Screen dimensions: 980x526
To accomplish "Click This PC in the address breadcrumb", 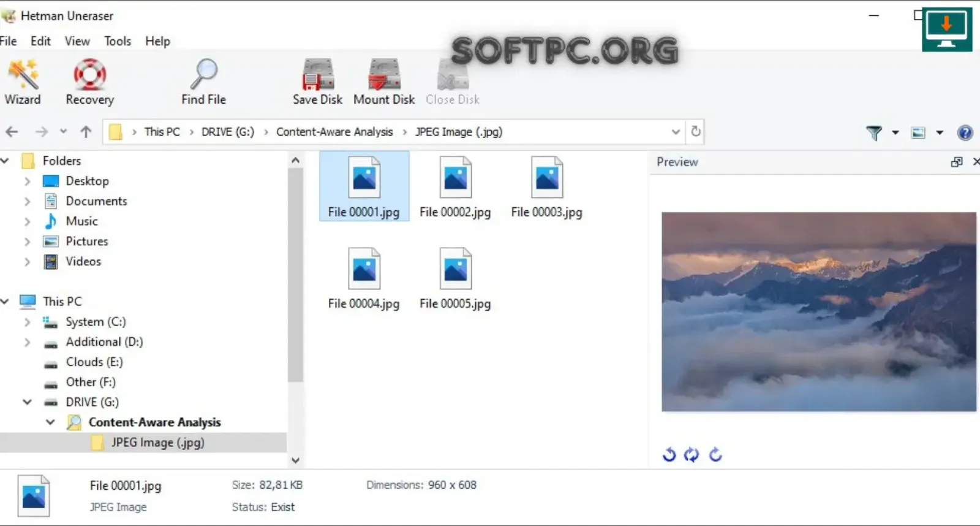I will (162, 132).
